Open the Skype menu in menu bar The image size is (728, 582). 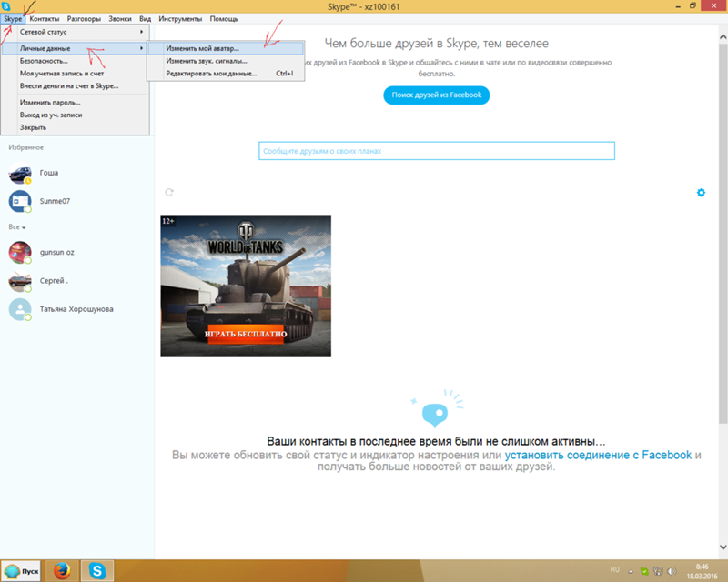pos(13,19)
